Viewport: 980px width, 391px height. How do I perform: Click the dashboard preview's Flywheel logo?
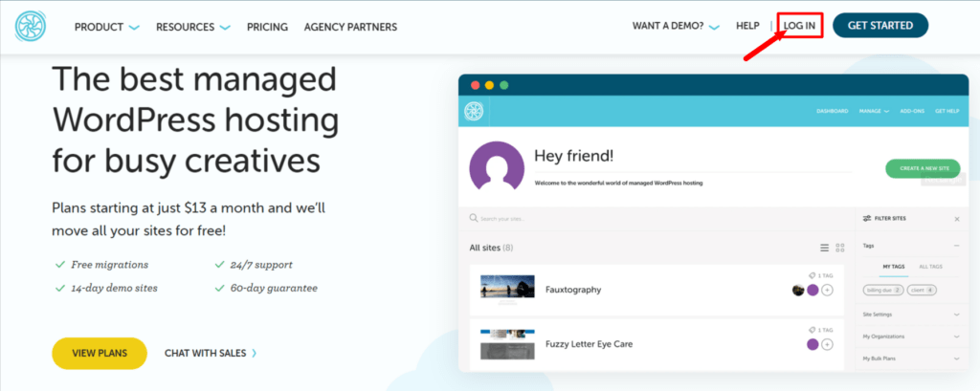473,111
